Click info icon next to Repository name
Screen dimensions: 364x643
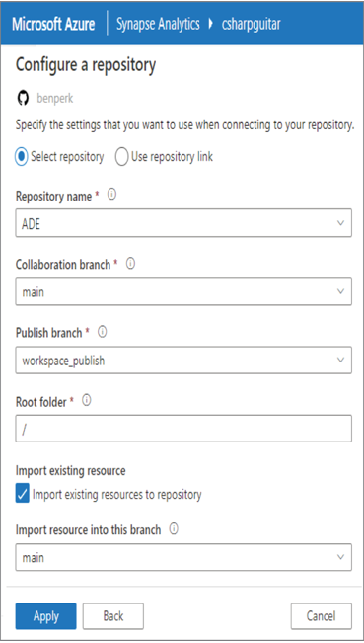click(111, 195)
